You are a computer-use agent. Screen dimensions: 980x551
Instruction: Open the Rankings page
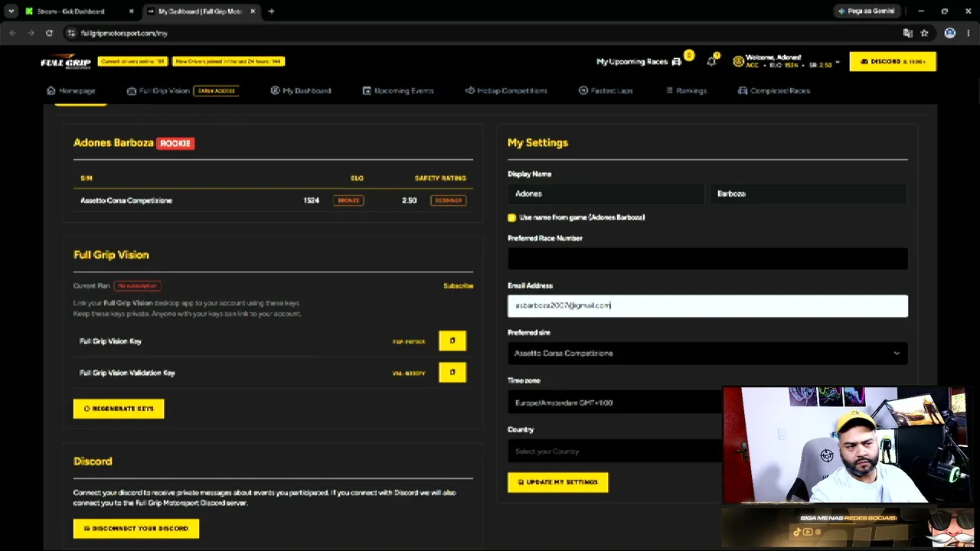(x=686, y=90)
